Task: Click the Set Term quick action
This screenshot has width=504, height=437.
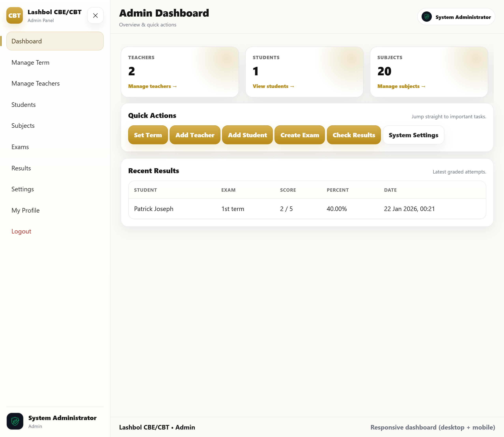Action: [148, 135]
